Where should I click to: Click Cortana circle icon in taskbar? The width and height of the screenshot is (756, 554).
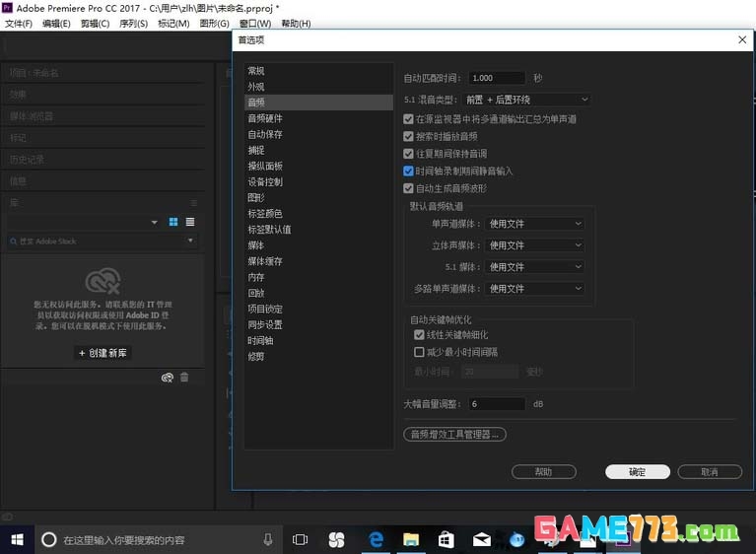point(48,539)
